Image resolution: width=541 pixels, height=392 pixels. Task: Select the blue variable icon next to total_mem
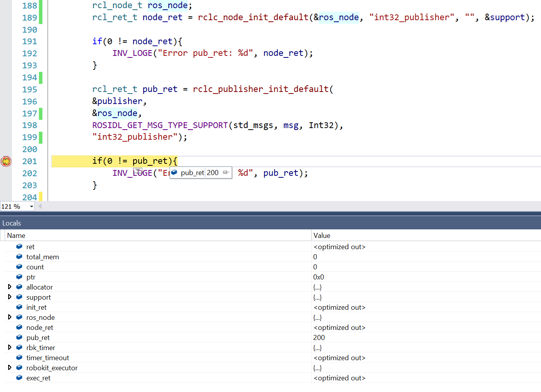click(x=19, y=256)
